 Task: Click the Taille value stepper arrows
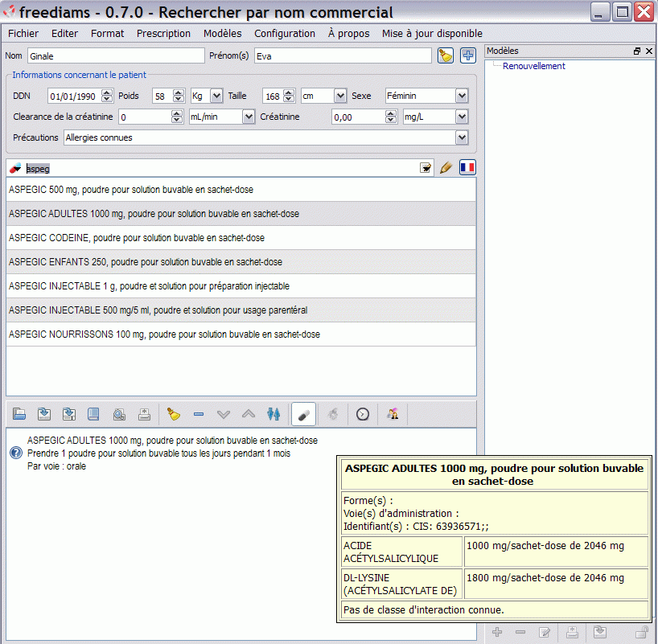click(x=289, y=96)
